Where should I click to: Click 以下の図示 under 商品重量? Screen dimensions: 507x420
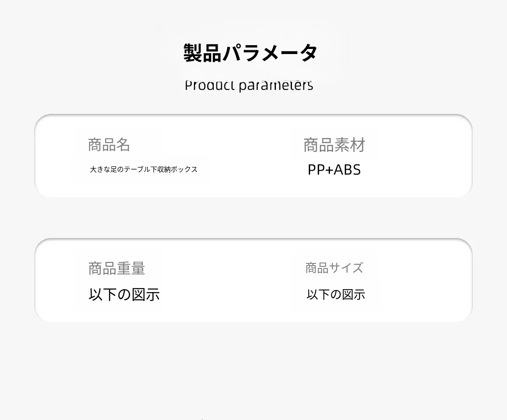[x=124, y=294]
